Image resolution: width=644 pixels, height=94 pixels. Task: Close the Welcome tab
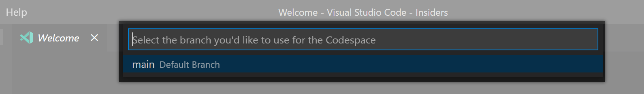pyautogui.click(x=94, y=38)
